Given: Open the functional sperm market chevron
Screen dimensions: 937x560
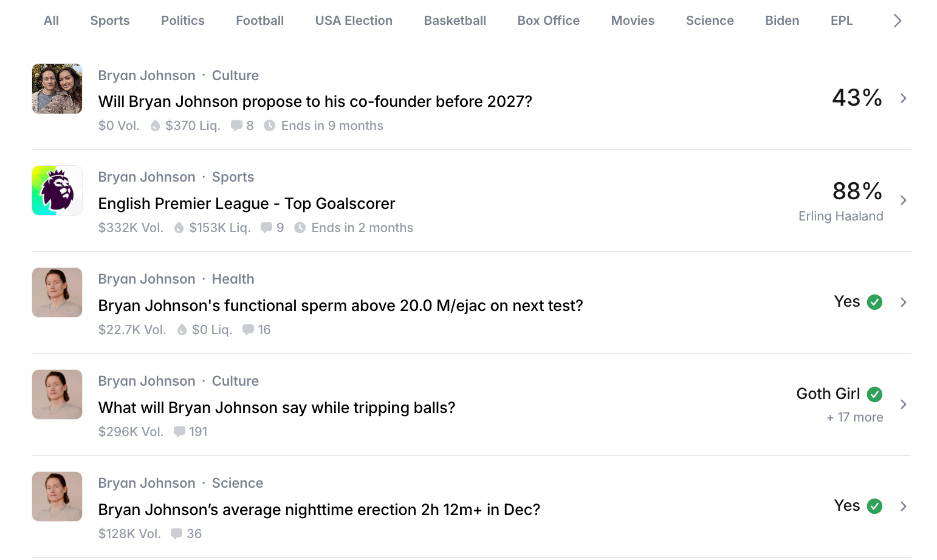Looking at the screenshot, I should [904, 302].
